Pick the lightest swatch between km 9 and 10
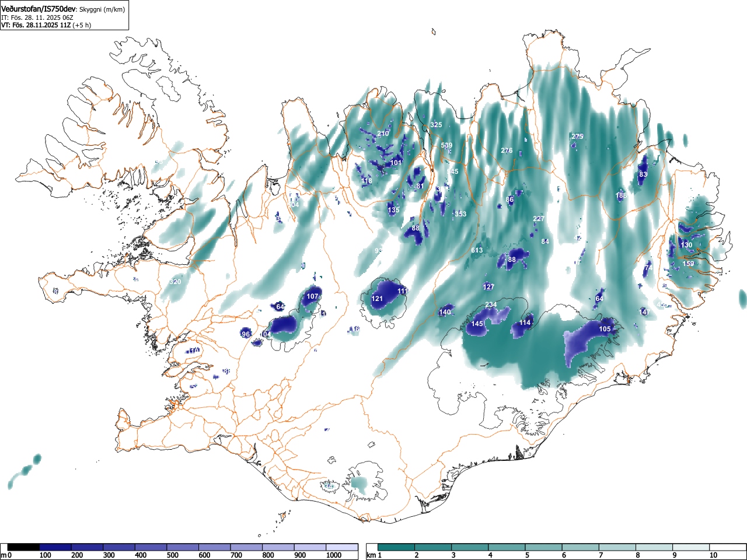 (690, 547)
